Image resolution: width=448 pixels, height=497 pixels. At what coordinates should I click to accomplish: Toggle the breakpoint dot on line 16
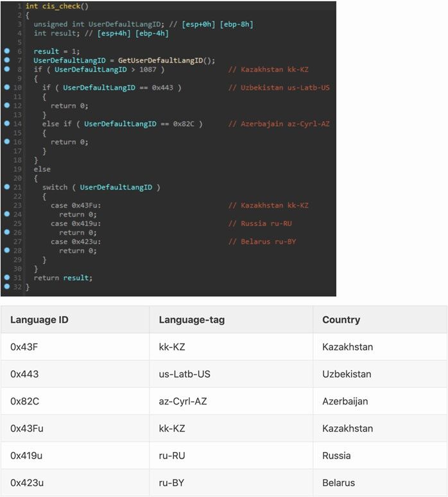point(7,142)
